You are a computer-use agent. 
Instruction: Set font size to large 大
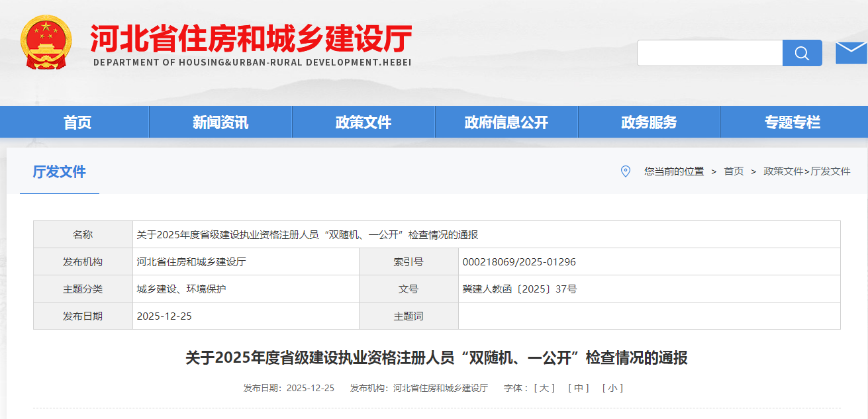[x=544, y=388]
